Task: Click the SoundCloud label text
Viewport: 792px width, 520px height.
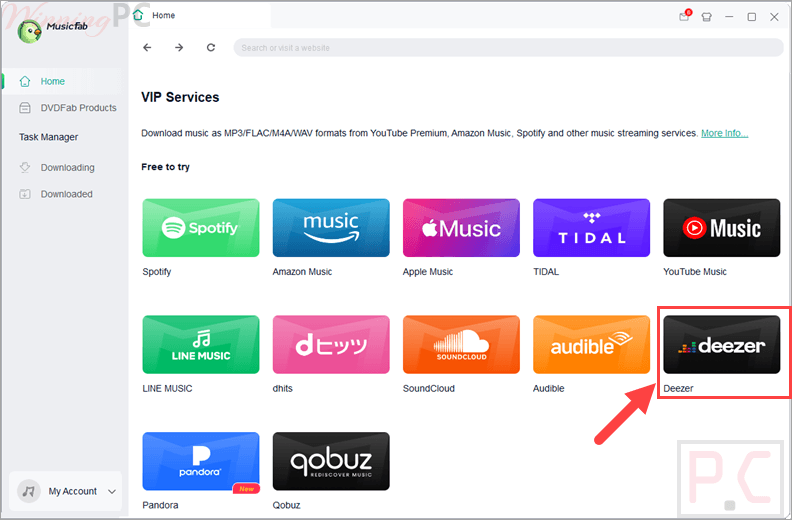Action: [429, 389]
